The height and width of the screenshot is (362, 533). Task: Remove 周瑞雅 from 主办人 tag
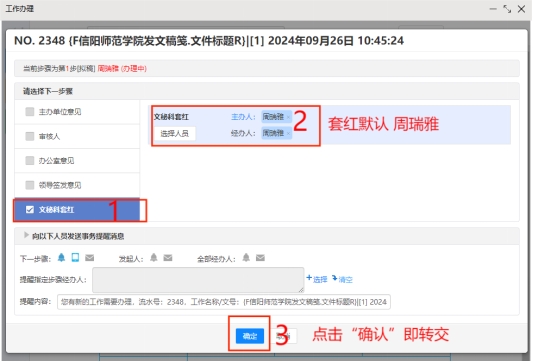pyautogui.click(x=288, y=117)
